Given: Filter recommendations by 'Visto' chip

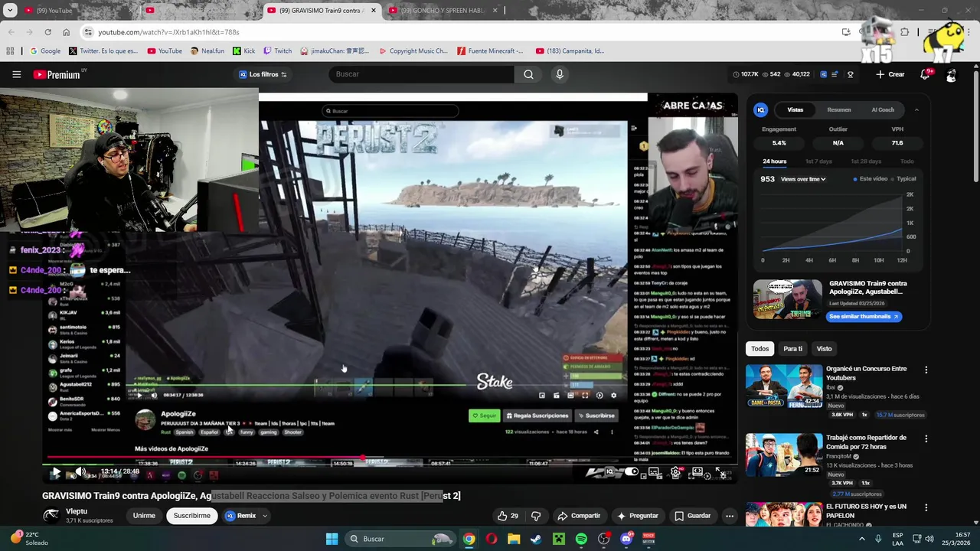Looking at the screenshot, I should coord(824,349).
